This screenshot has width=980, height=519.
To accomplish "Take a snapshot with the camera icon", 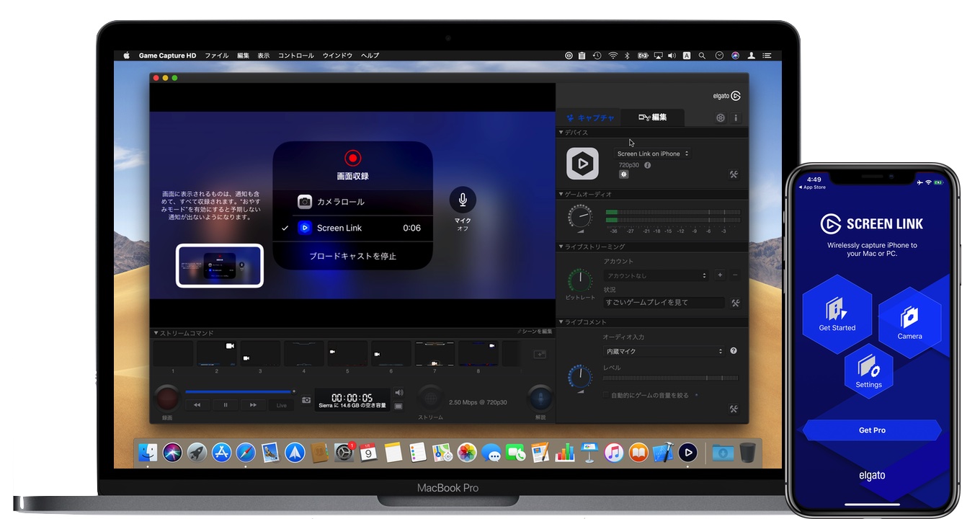I will [x=306, y=399].
